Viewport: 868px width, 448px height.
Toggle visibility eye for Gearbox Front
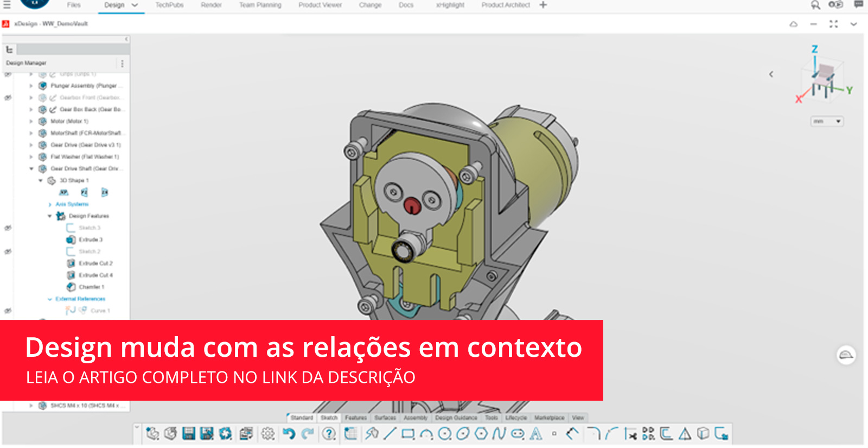coord(8,98)
